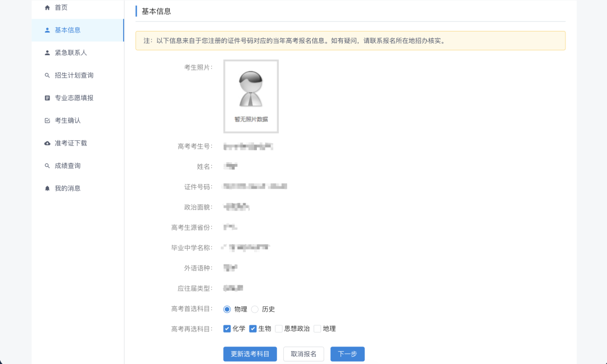This screenshot has width=607, height=364.
Task: Select the document icon next to 专业志愿填报
Action: coord(48,97)
